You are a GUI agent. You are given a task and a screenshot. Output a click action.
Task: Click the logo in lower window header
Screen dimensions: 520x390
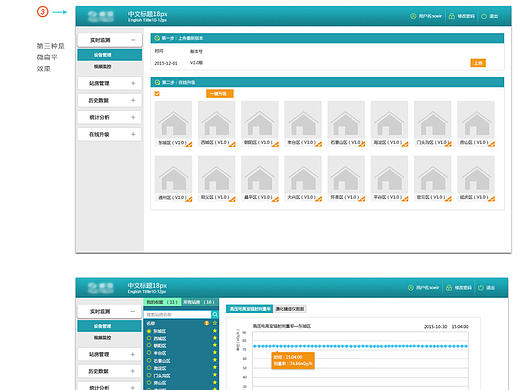pyautogui.click(x=100, y=288)
